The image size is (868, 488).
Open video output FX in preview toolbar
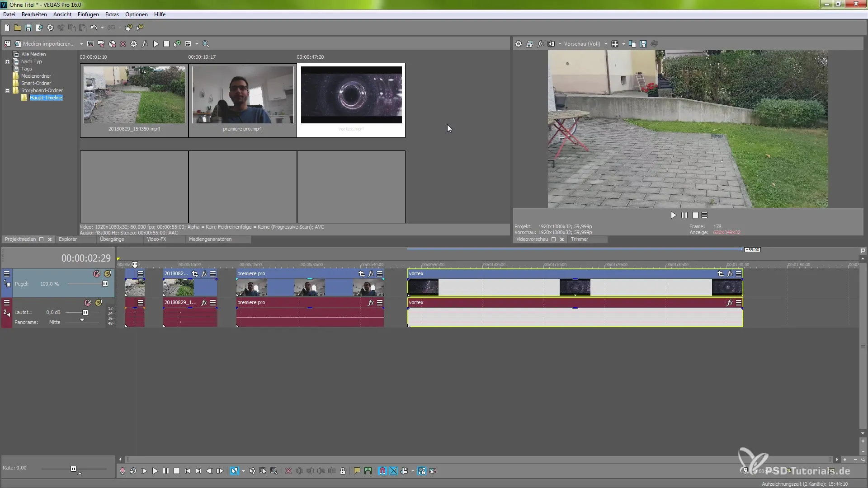pos(540,44)
